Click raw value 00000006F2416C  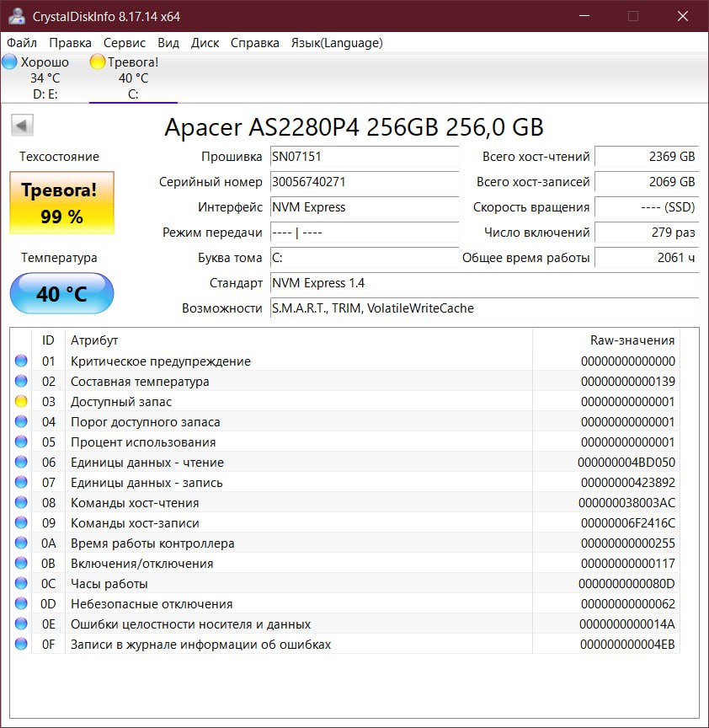click(x=628, y=523)
